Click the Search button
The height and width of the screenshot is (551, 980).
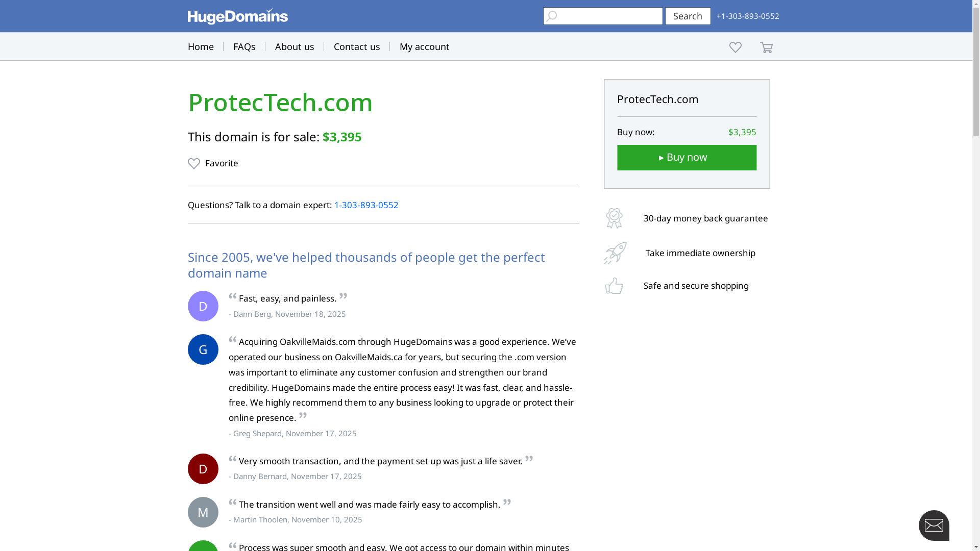click(688, 16)
